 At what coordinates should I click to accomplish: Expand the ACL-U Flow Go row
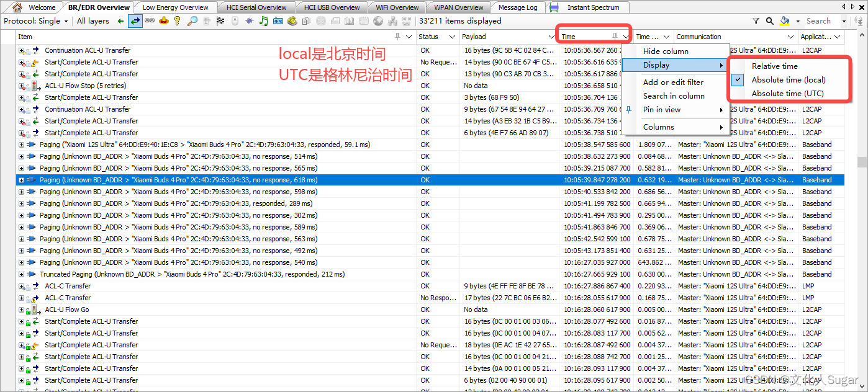(21, 310)
